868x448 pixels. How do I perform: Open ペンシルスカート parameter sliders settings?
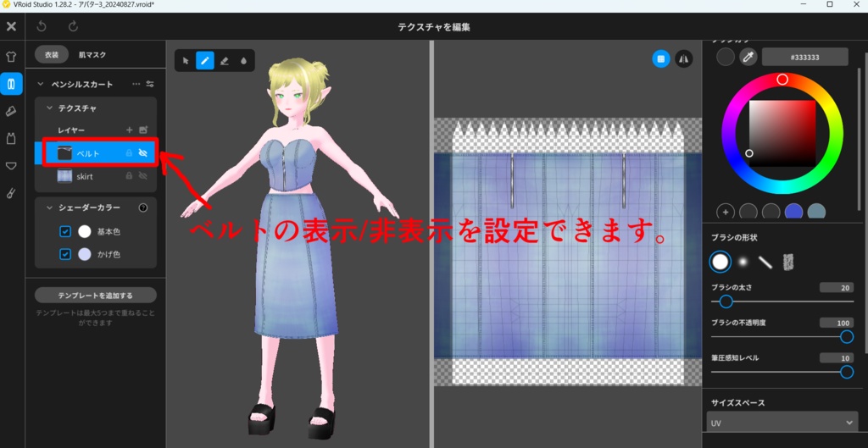(150, 84)
